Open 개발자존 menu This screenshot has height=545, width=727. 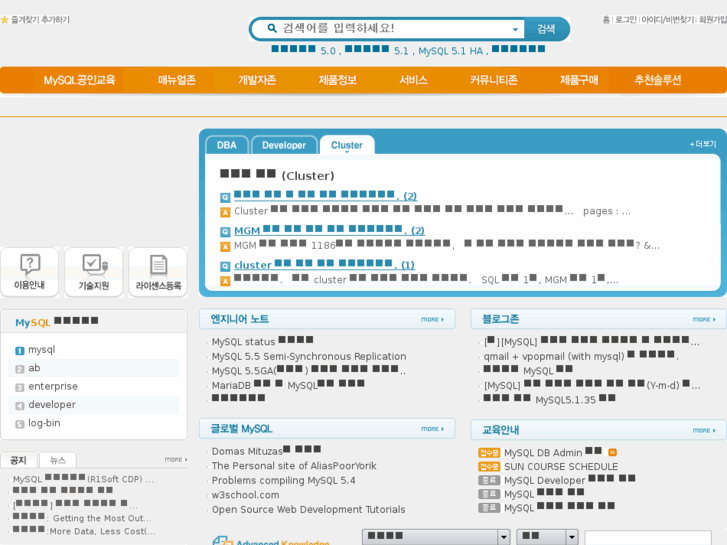coord(257,80)
